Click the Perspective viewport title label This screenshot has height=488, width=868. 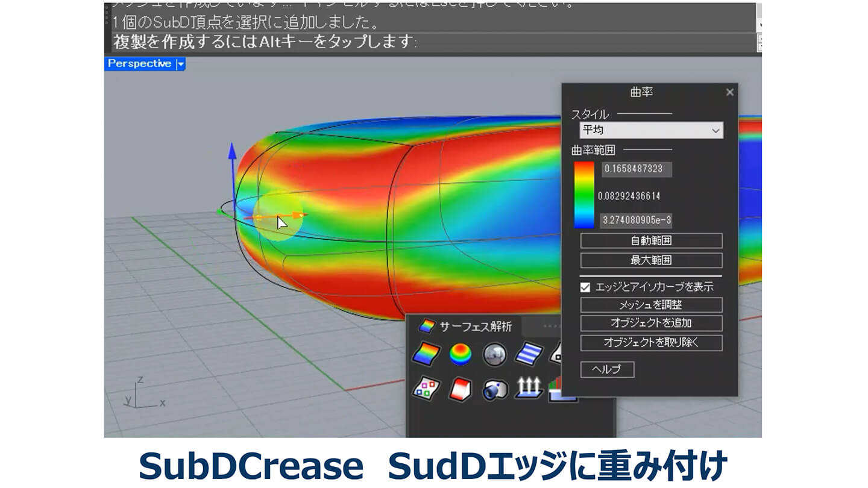[139, 64]
